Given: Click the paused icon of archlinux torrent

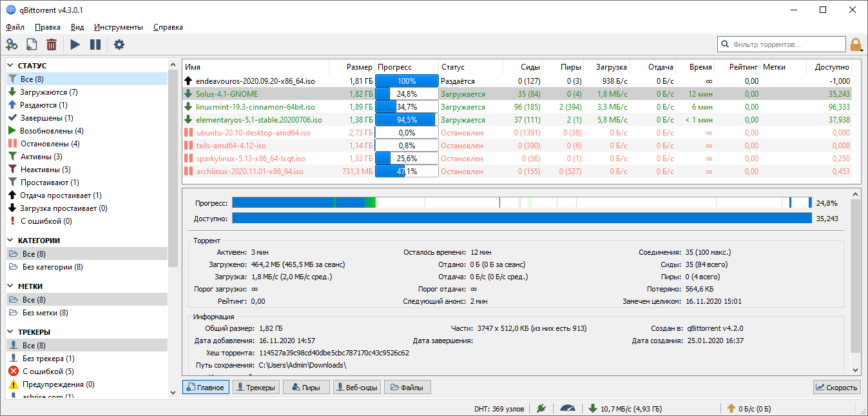Looking at the screenshot, I should [x=189, y=172].
